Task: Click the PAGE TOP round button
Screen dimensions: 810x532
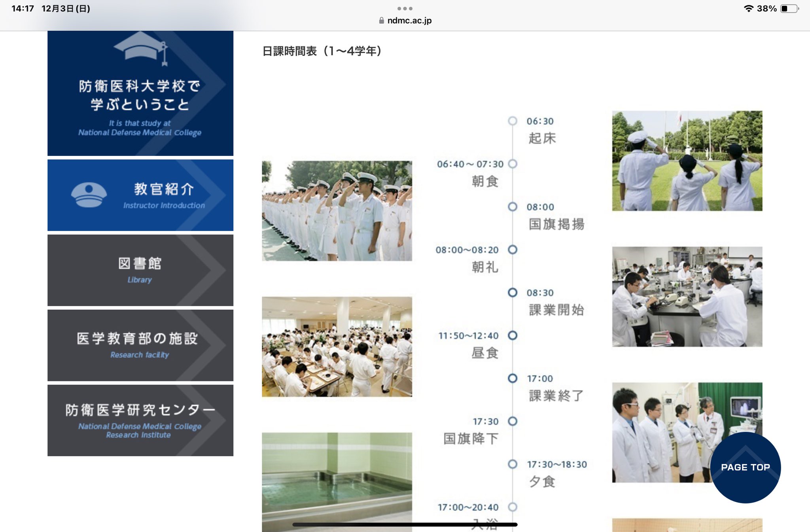Action: [x=745, y=467]
